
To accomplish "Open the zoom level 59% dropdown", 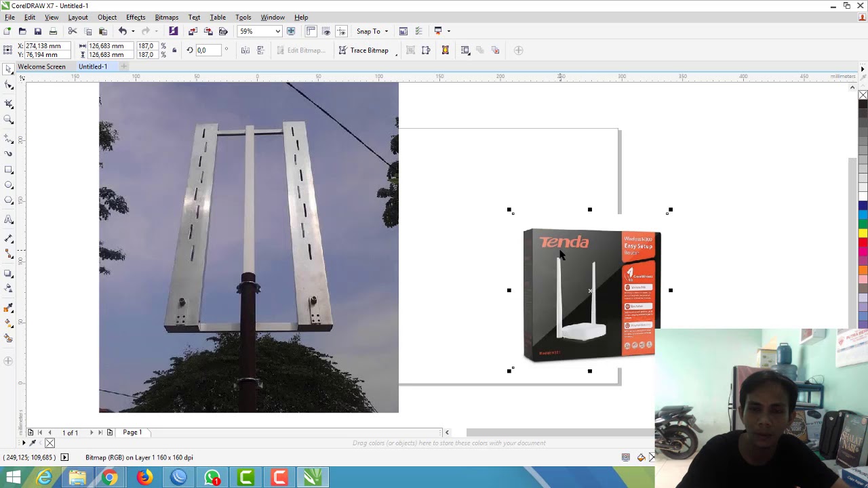I will (x=277, y=31).
